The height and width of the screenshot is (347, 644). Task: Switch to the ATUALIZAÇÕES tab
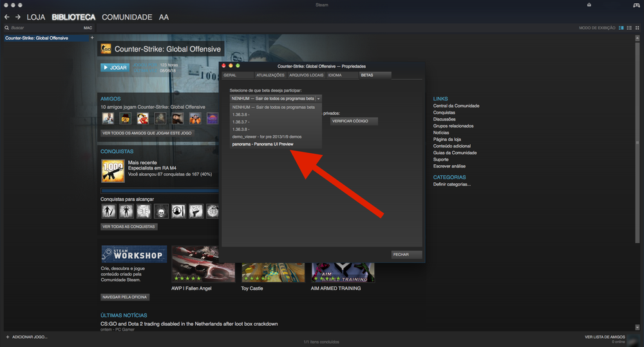click(270, 75)
